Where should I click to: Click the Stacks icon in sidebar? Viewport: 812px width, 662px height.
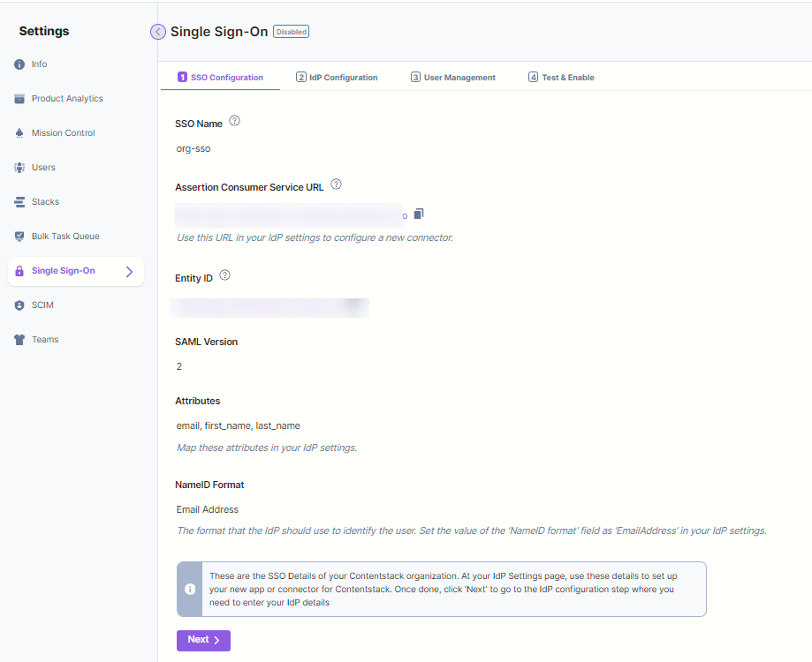coord(19,202)
